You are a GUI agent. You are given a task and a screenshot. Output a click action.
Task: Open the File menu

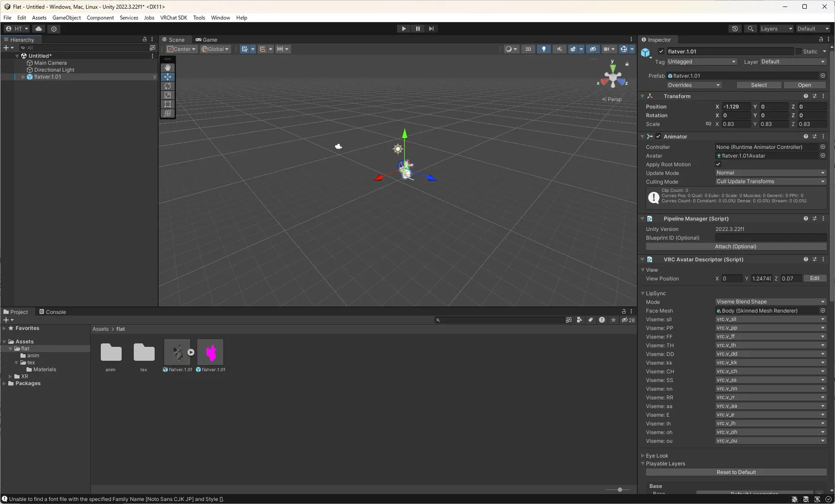coord(7,18)
